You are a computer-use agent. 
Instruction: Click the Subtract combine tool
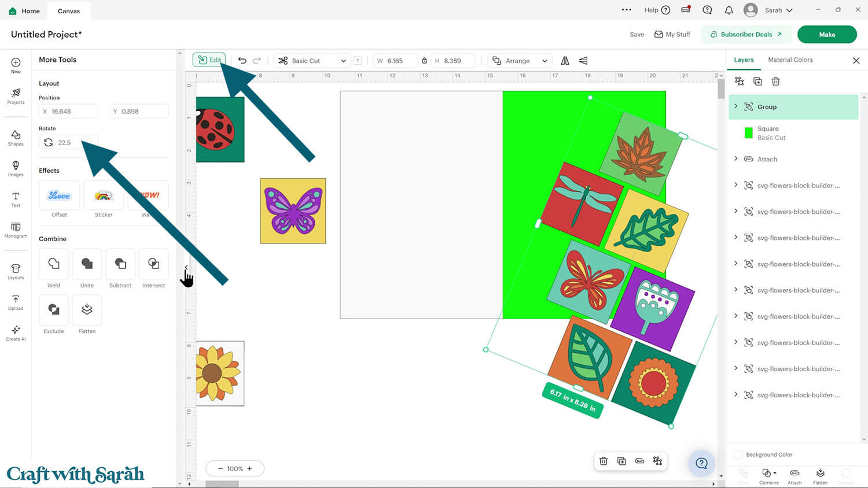click(120, 264)
